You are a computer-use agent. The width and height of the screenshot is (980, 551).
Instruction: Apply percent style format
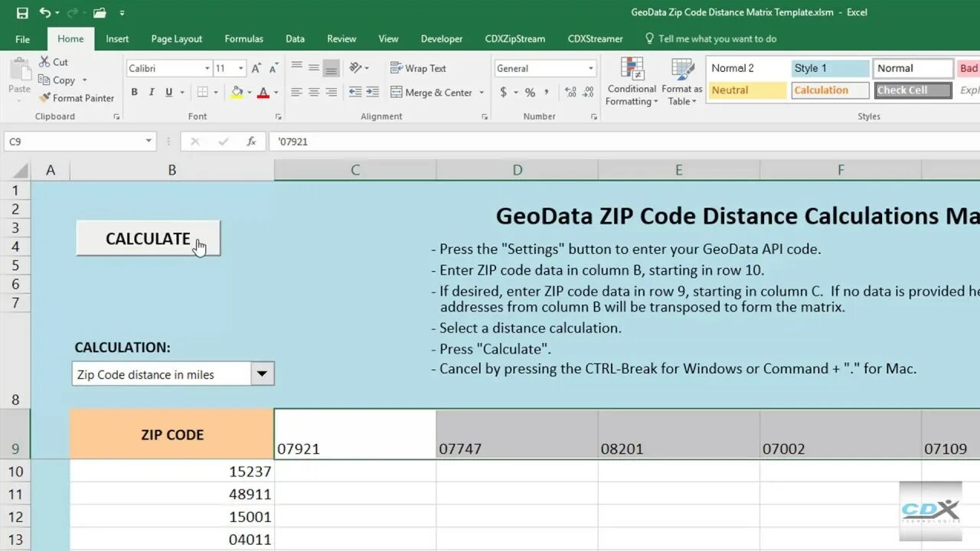(530, 93)
